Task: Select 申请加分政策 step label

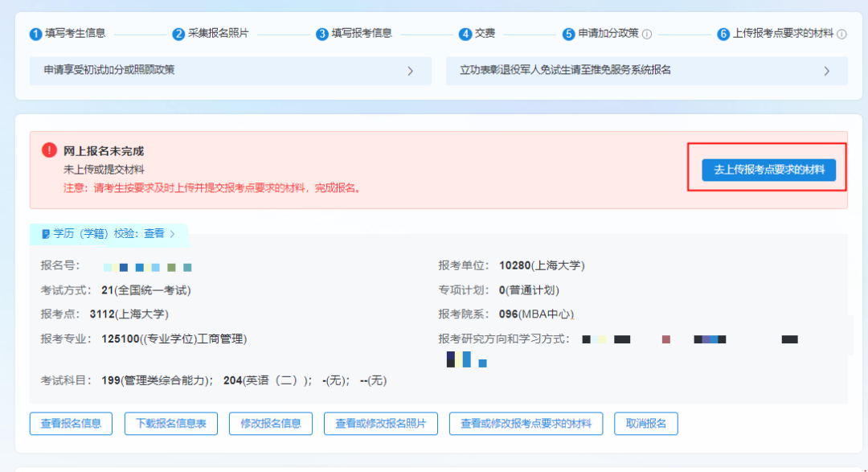Action: [608, 33]
